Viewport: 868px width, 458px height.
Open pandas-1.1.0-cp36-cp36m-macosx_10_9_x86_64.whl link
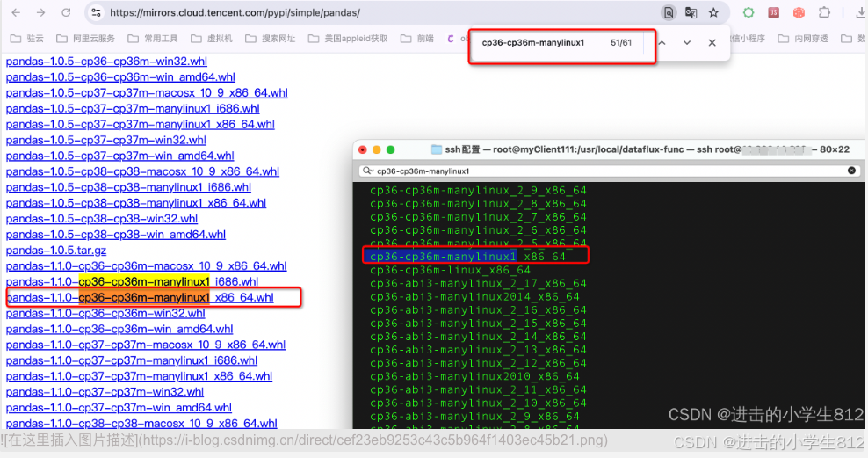pos(146,265)
